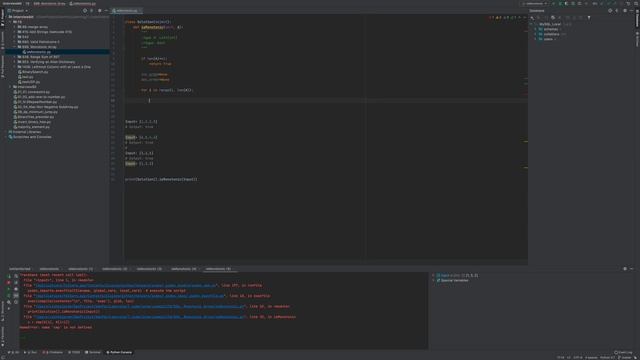Viewport: 640px width, 360px height.
Task: Hide the Database tool window
Action: point(631,11)
